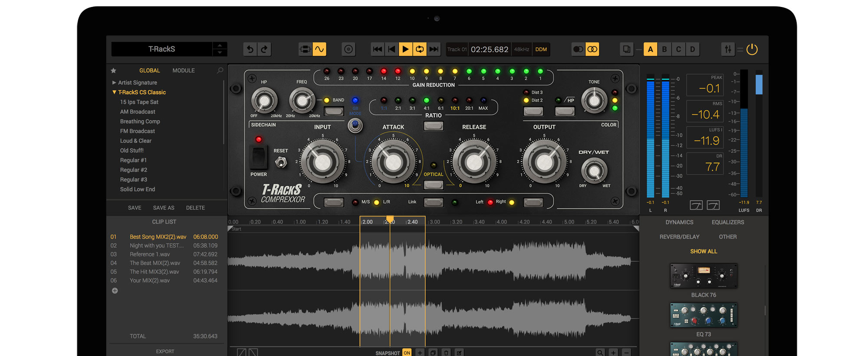Add a clip with plus icon
The height and width of the screenshot is (356, 868).
click(115, 291)
